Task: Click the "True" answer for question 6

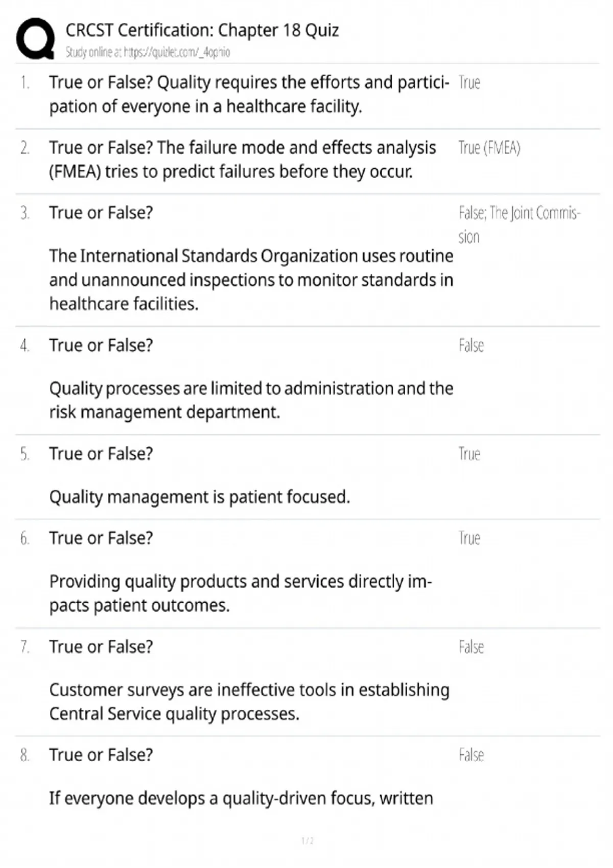Action: click(x=469, y=538)
